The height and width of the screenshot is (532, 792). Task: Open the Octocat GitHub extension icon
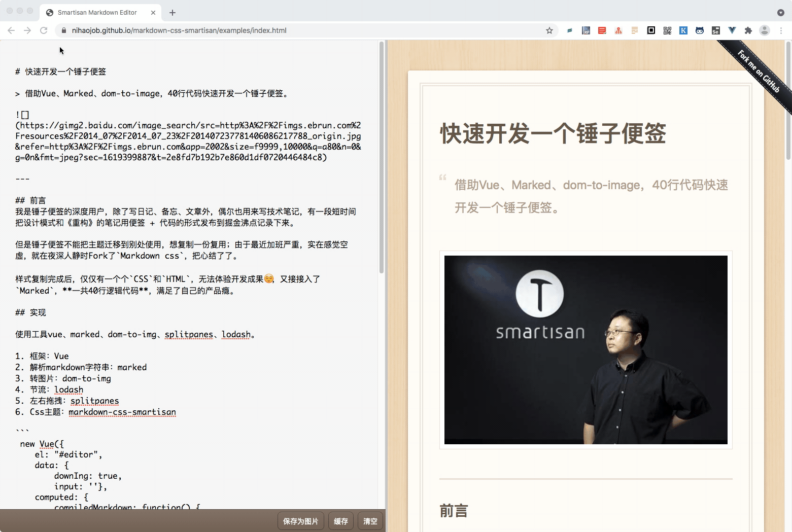[700, 30]
